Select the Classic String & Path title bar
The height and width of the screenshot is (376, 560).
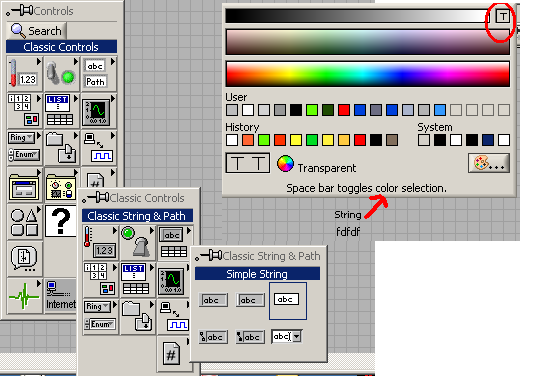pyautogui.click(x=137, y=216)
